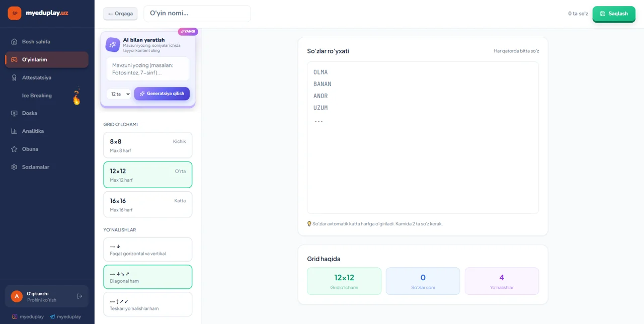
Task: Select the 8×8 Kichik grid size
Action: point(148,145)
